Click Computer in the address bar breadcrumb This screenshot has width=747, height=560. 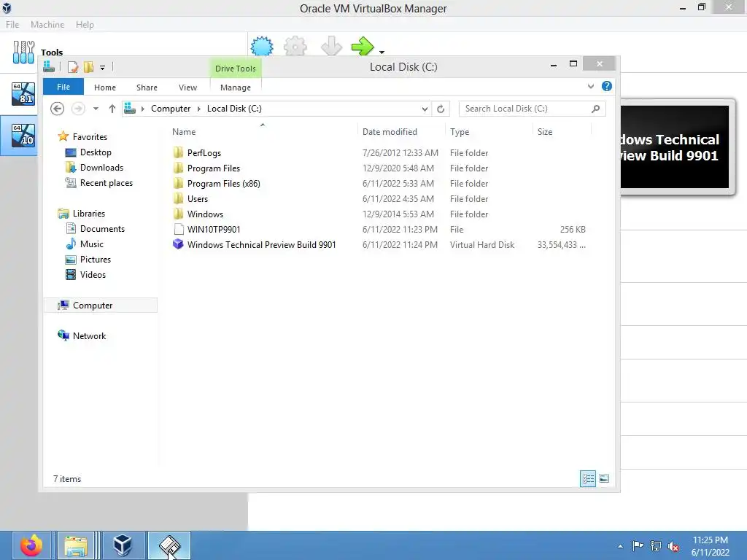pyautogui.click(x=171, y=109)
